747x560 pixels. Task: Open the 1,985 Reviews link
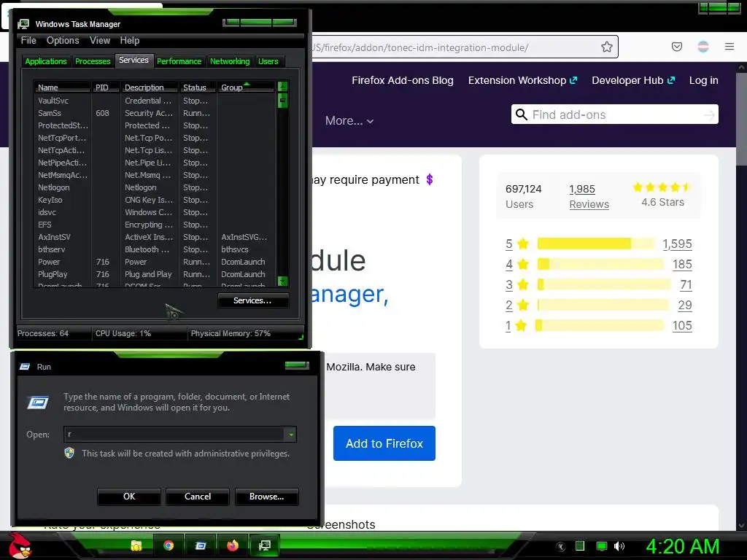[589, 196]
